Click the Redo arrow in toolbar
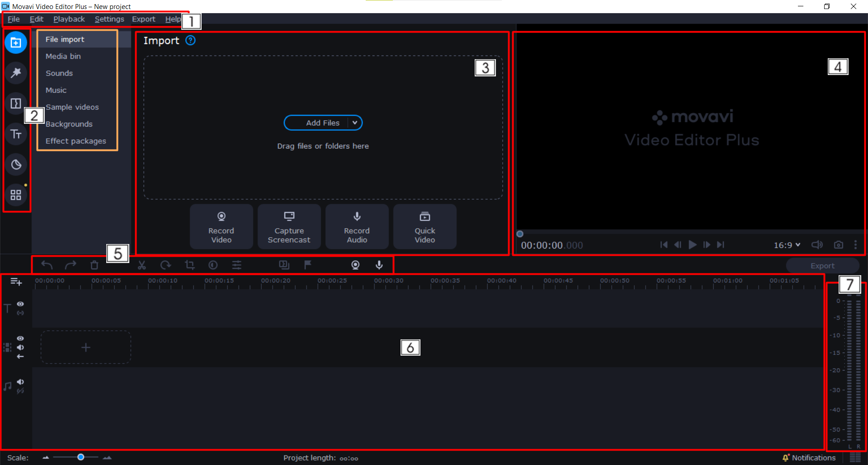This screenshot has height=465, width=868. (71, 265)
